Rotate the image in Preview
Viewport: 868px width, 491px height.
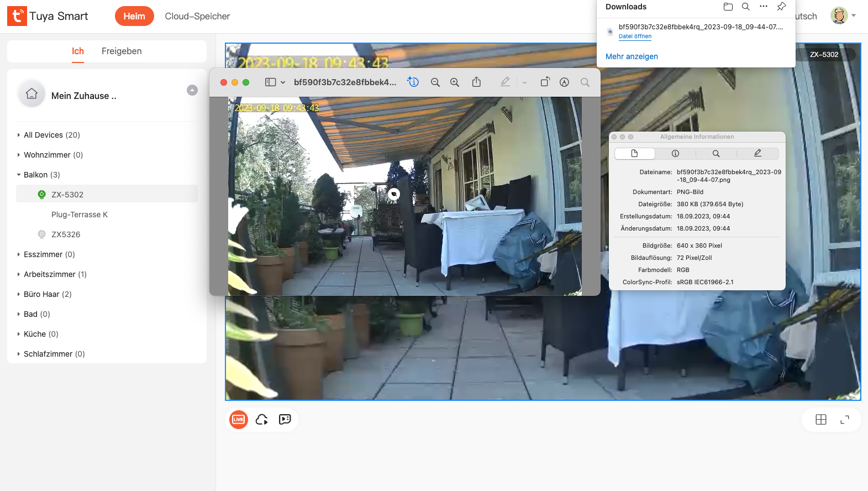pos(545,82)
